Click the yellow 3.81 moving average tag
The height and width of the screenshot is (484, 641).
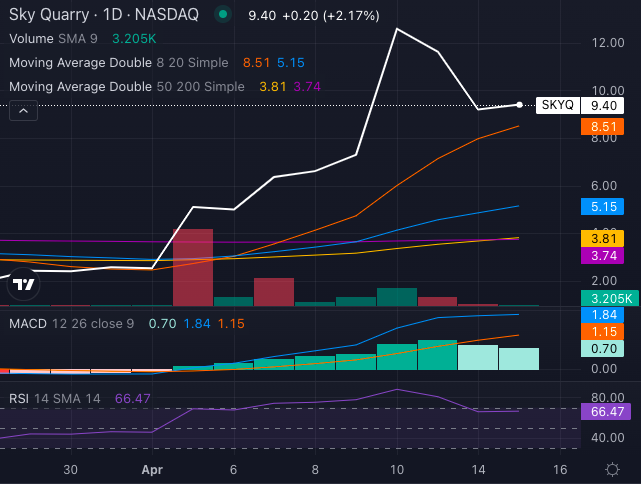click(603, 238)
